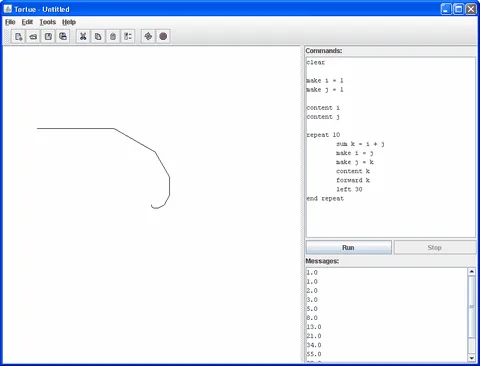Viewport: 480px width, 366px height.
Task: Close the Tortue window
Action: (471, 9)
